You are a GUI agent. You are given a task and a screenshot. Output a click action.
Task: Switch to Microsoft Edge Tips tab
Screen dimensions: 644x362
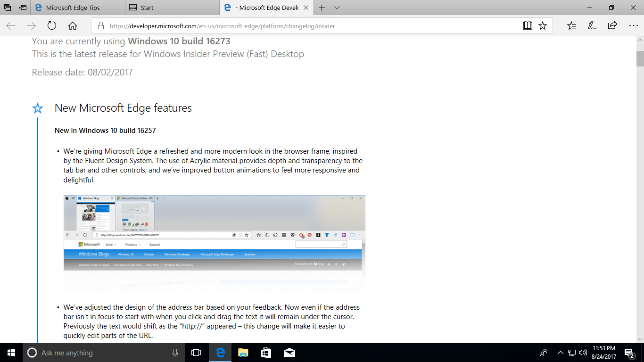pyautogui.click(x=78, y=8)
